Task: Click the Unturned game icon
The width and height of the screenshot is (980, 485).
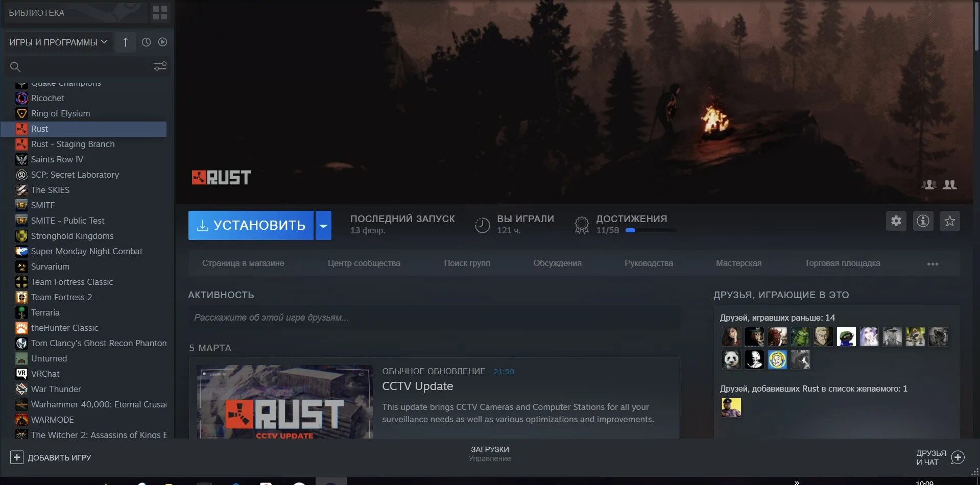Action: point(21,358)
